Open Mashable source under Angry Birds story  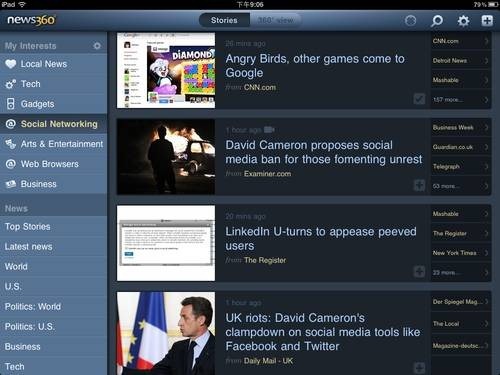point(461,80)
